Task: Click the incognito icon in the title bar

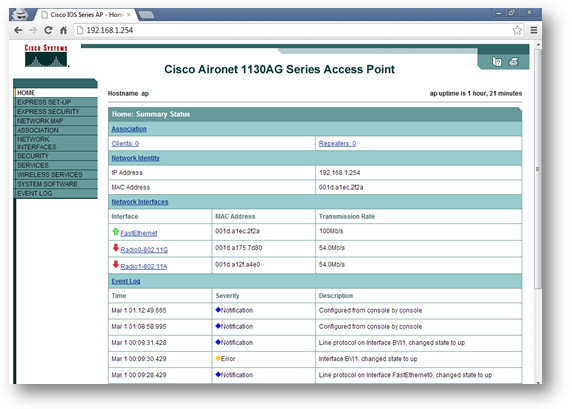Action: click(x=20, y=14)
